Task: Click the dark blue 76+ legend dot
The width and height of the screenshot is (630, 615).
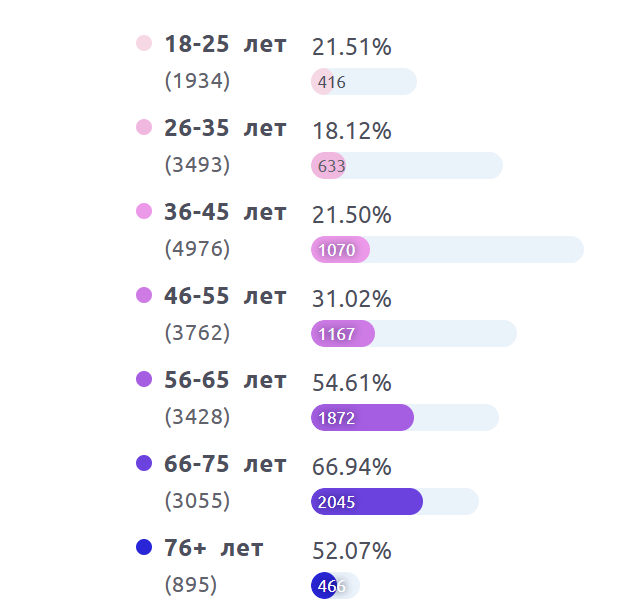Action: tap(143, 547)
